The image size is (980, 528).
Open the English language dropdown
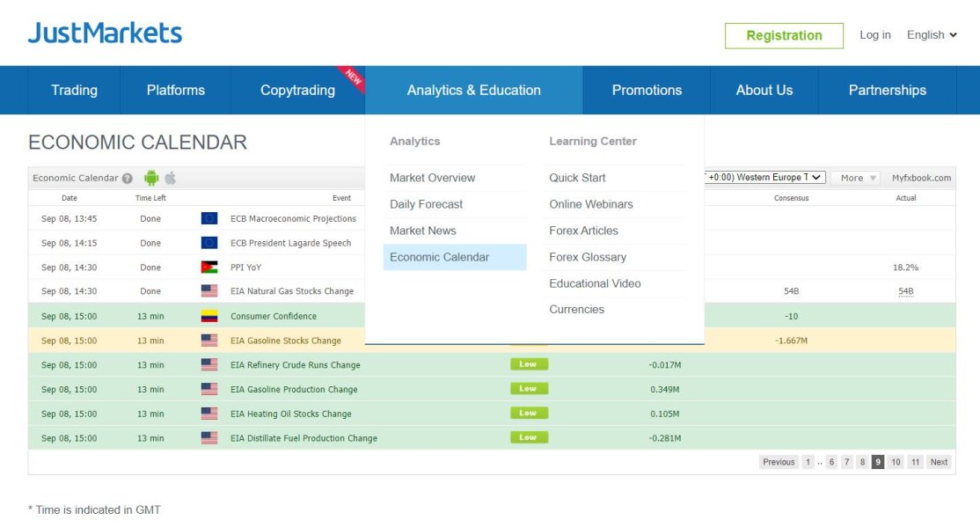pos(932,35)
